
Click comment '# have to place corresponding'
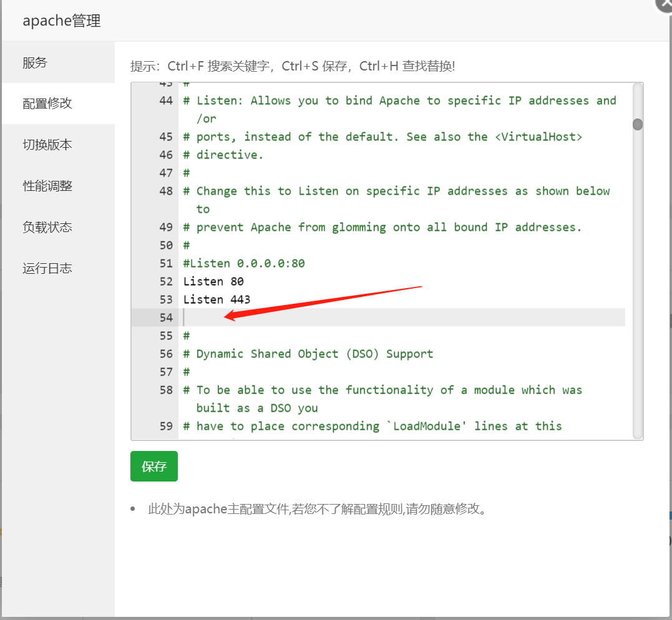click(x=373, y=427)
